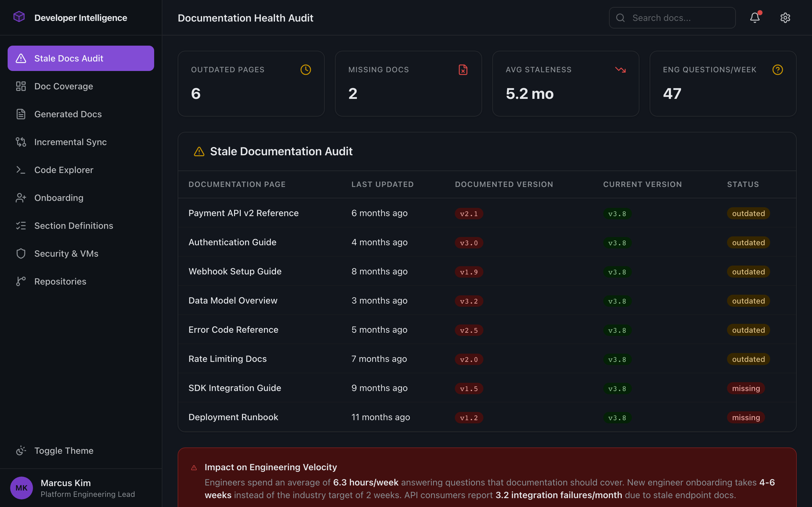Viewport: 812px width, 507px height.
Task: Open the help tooltip on Eng Questions card
Action: pyautogui.click(x=777, y=69)
